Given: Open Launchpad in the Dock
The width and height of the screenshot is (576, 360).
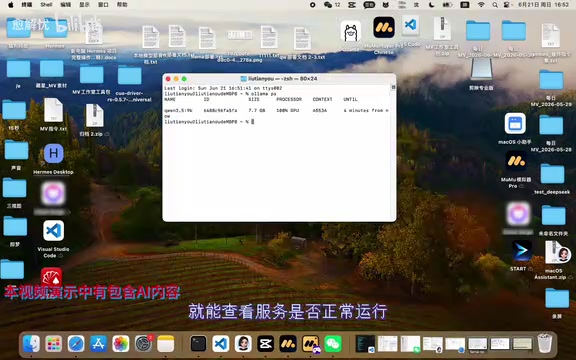Looking at the screenshot, I should (54, 344).
